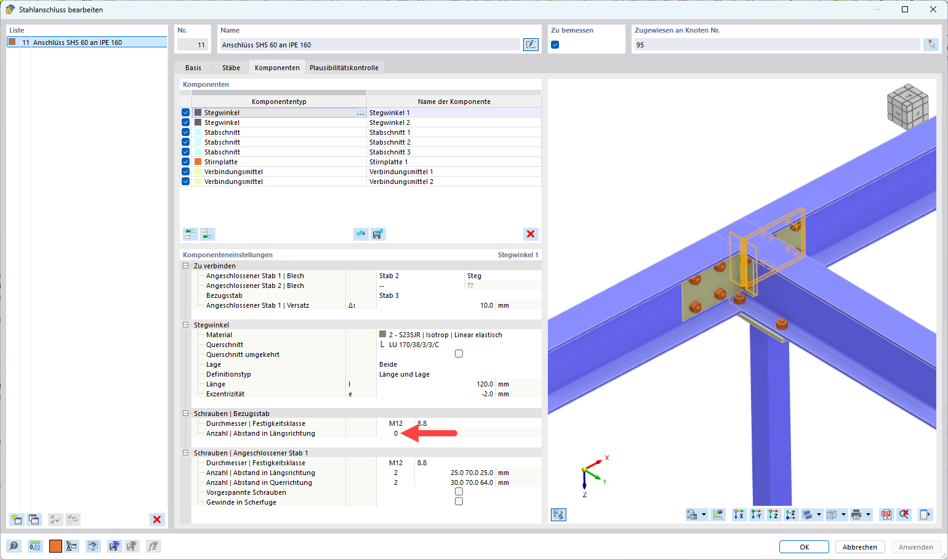Open the Basis tab
Viewport: 948px width, 560px height.
point(193,68)
